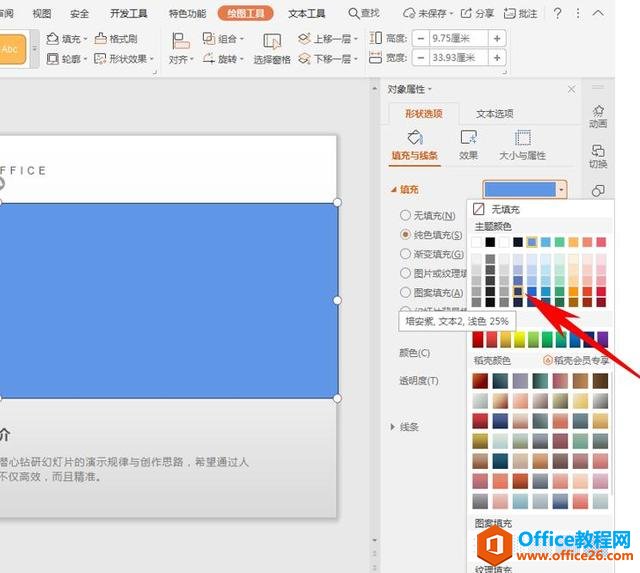Pick the dark navy 培安紫 theme swatch
The height and width of the screenshot is (573, 640).
tap(519, 291)
